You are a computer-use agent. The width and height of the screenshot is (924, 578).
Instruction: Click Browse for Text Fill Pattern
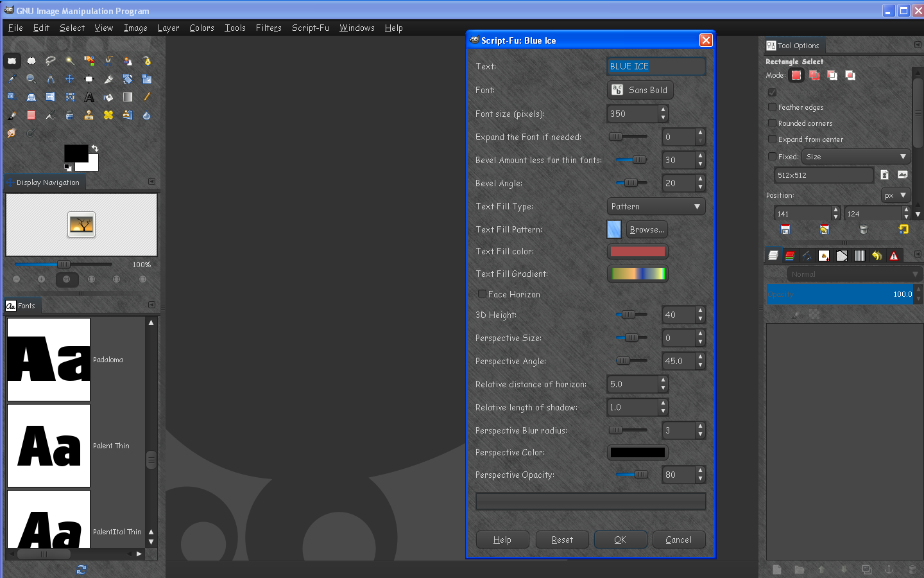point(647,229)
